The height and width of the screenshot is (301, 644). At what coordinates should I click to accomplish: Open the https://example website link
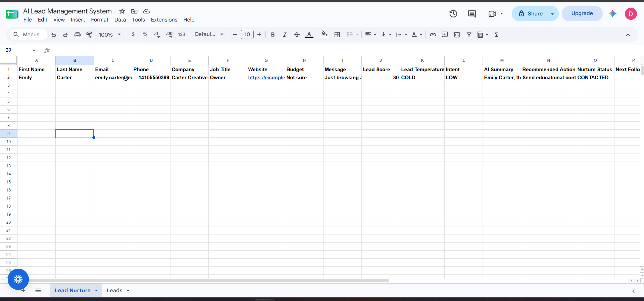point(266,78)
